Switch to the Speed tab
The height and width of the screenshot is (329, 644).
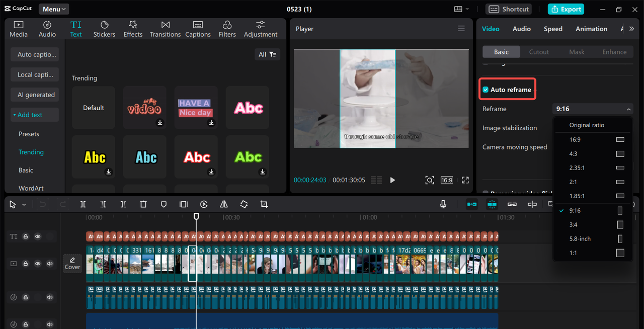[553, 29]
